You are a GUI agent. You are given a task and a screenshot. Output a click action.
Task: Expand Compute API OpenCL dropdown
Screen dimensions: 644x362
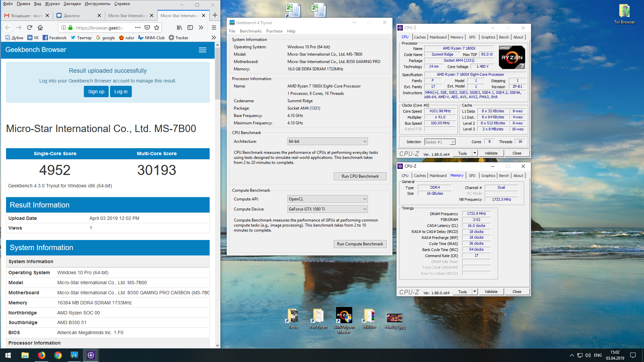click(x=327, y=199)
